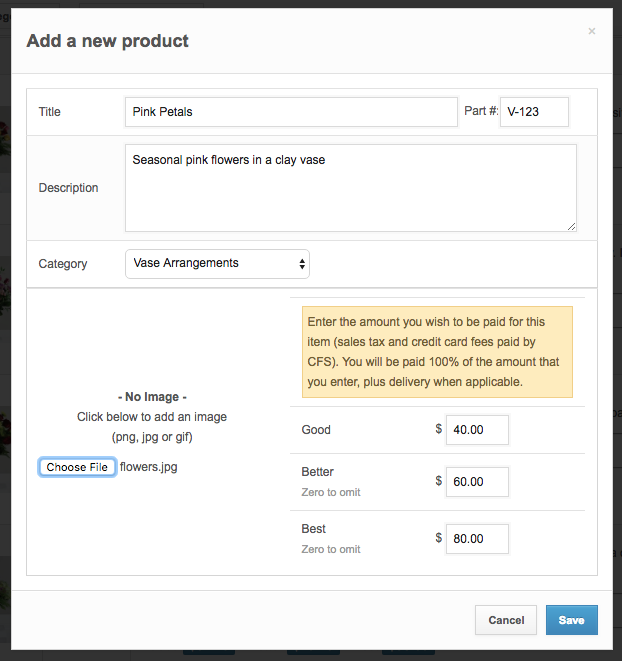The width and height of the screenshot is (622, 661).
Task: Click the Description label
Action: click(x=68, y=188)
